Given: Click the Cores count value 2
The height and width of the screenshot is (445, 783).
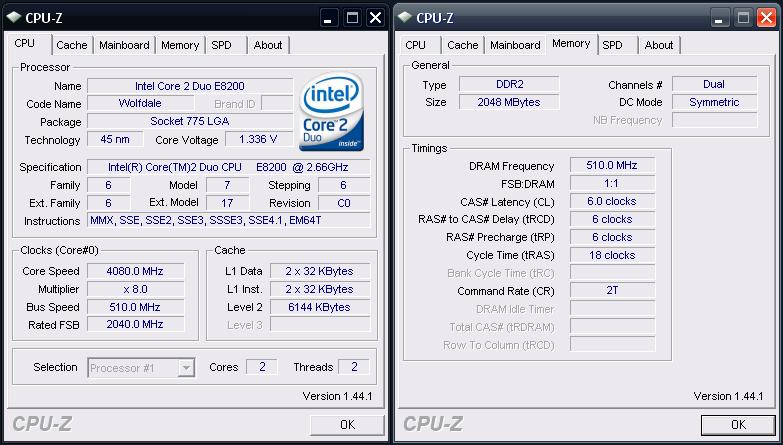Looking at the screenshot, I should click(x=262, y=367).
